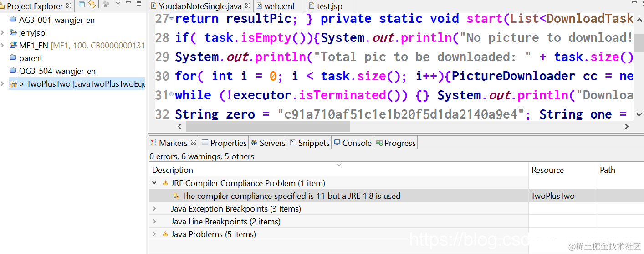
Task: Expand the Java Exception Breakpoints group
Action: coord(154,209)
